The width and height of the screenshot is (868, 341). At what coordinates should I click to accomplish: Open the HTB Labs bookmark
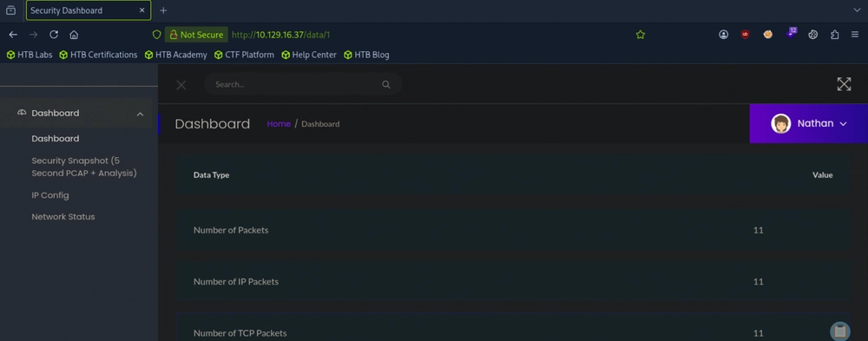click(30, 55)
